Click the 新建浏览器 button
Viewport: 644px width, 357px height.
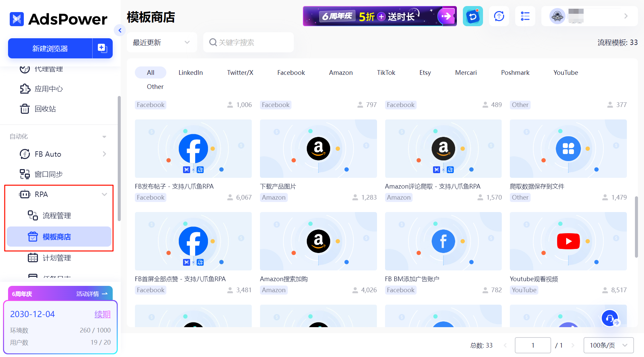(50, 48)
